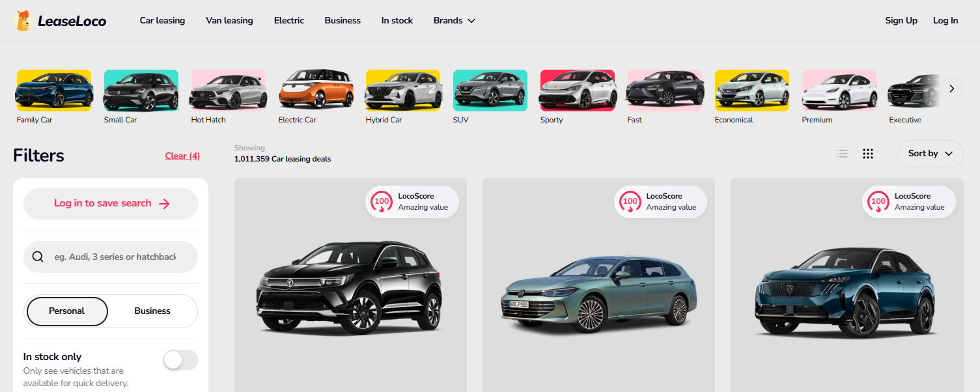Select the Personal lease type
Viewport: 980px width, 392px height.
tap(67, 311)
